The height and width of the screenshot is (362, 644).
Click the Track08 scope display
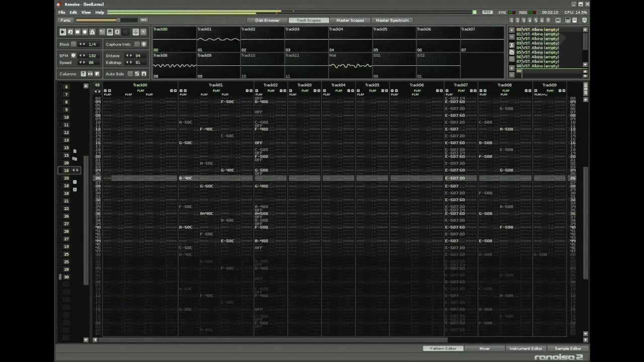click(174, 65)
